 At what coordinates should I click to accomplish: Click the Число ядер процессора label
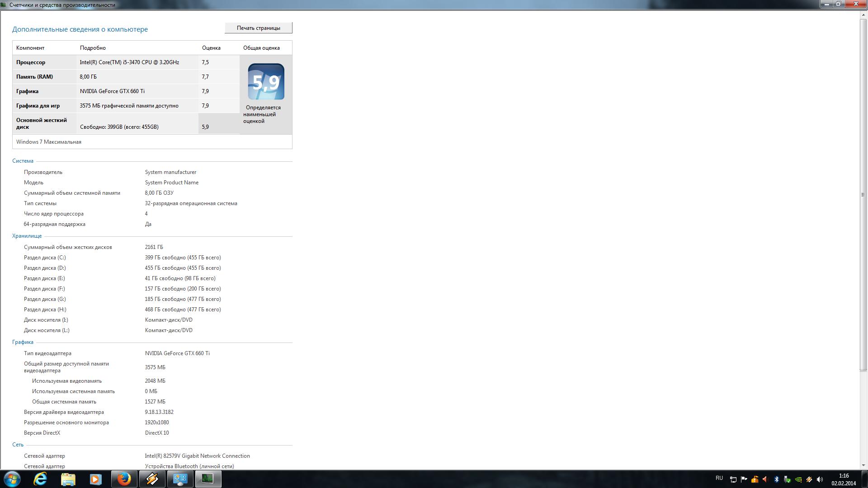(54, 214)
